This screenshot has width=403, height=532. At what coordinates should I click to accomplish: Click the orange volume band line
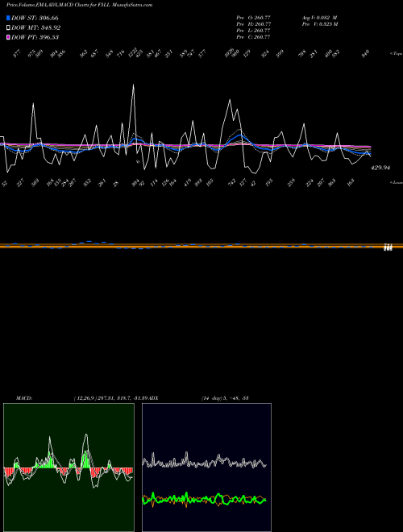click(x=201, y=246)
